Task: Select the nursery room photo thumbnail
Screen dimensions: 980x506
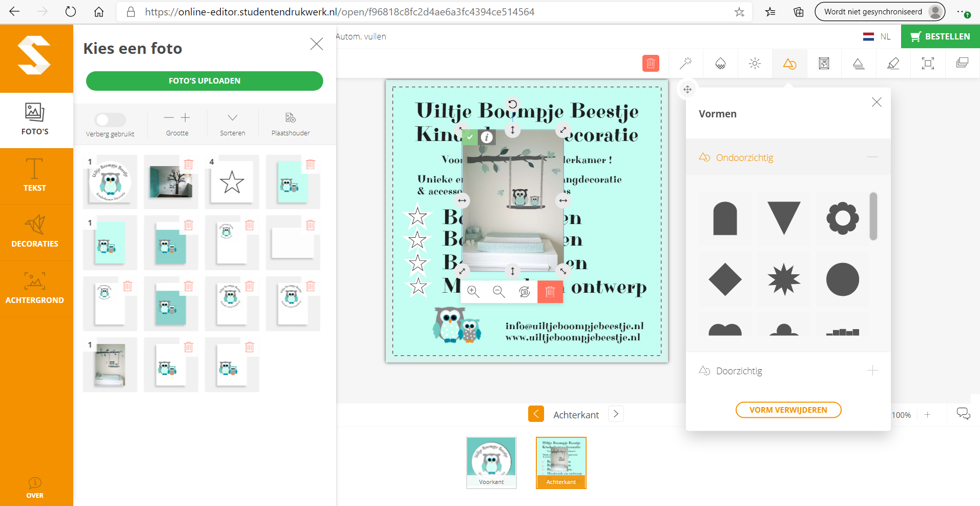Action: point(110,365)
